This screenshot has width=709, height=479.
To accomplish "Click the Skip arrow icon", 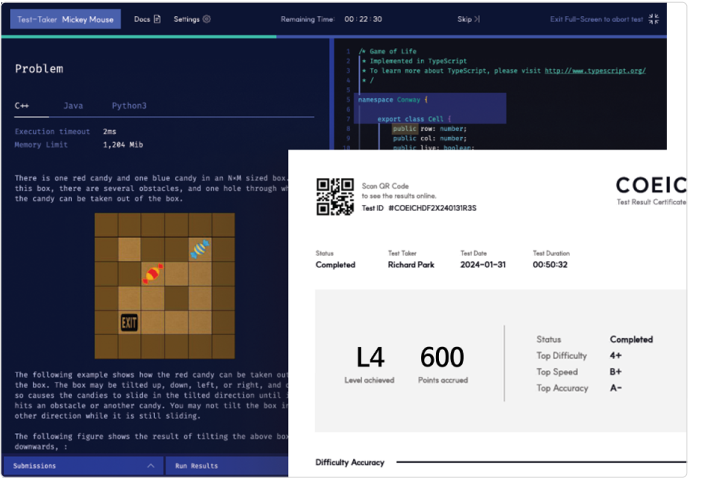I will pos(476,19).
